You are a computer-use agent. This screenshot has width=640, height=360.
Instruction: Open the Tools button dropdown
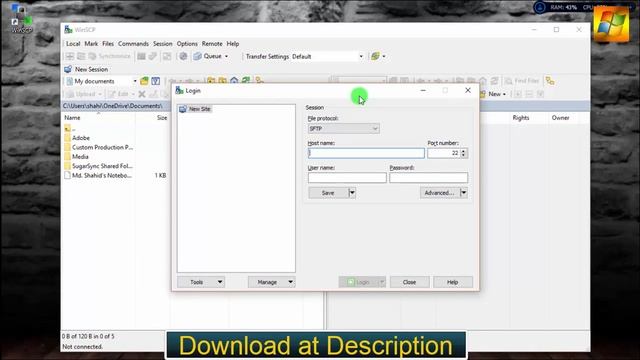[x=220, y=282]
